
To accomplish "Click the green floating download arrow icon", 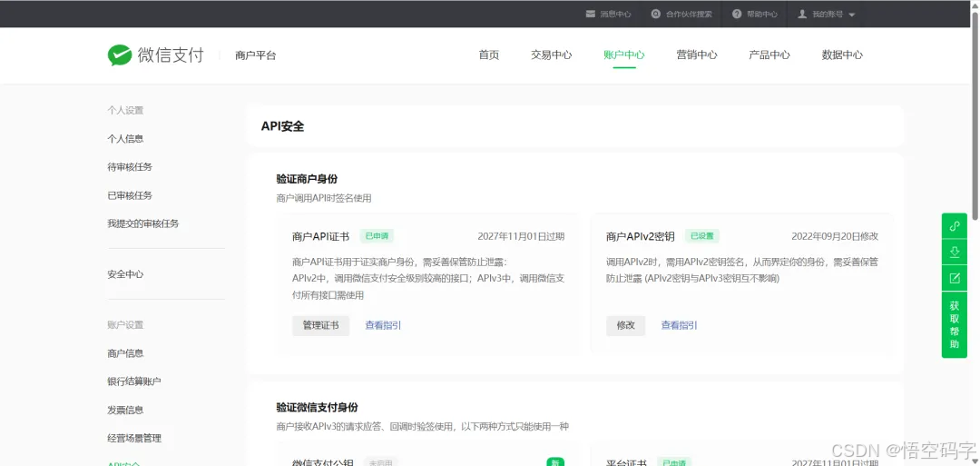I will coord(955,253).
